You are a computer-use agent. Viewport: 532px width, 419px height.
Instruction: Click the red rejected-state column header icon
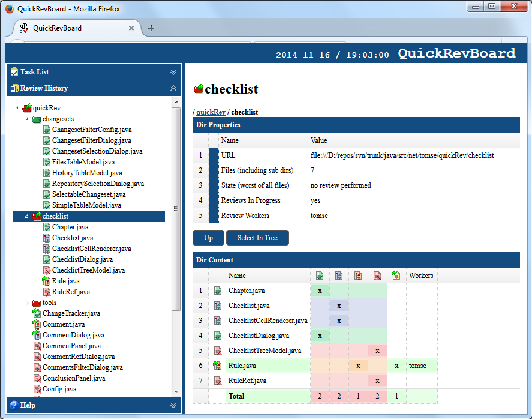pos(377,276)
